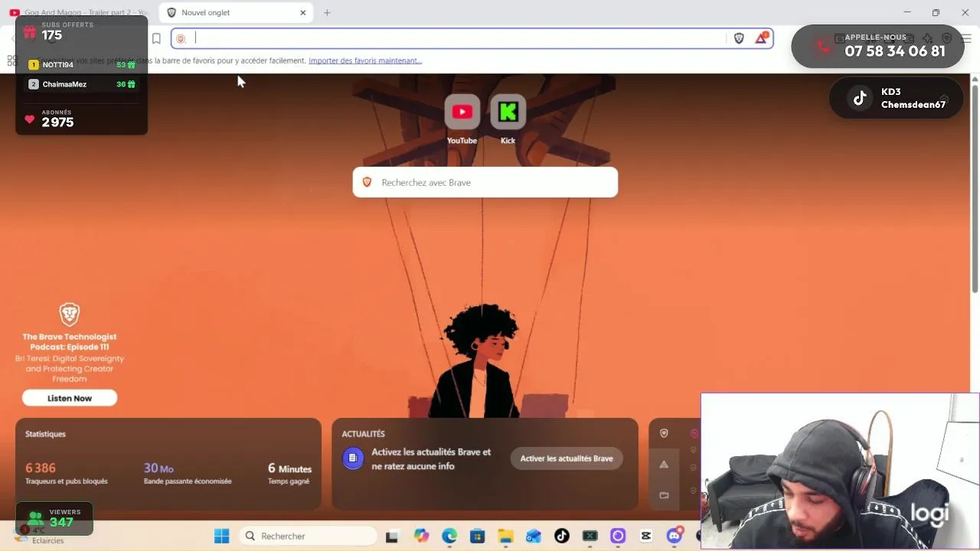
Task: Open the purple circle app in taskbar
Action: click(618, 536)
